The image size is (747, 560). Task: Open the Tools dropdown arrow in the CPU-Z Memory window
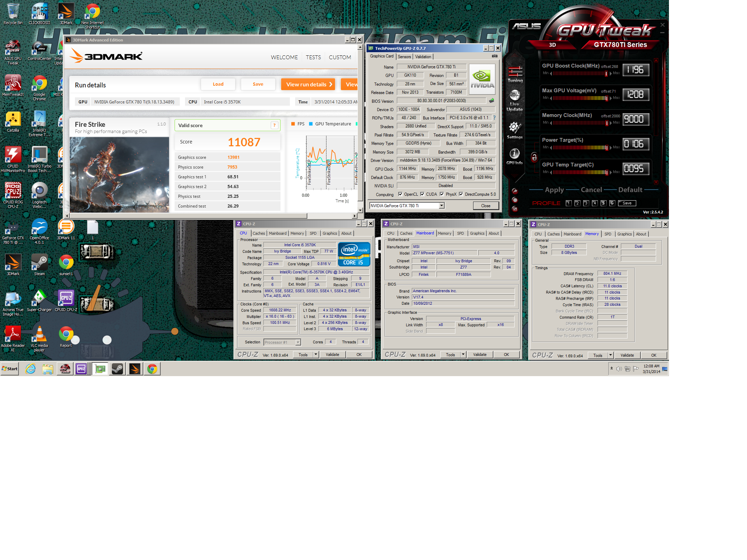[x=610, y=355]
